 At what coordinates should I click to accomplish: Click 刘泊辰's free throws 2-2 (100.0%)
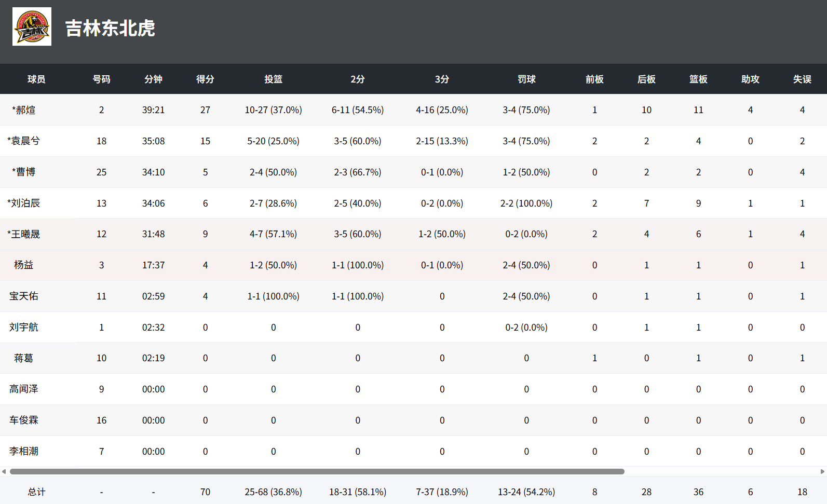[526, 203]
